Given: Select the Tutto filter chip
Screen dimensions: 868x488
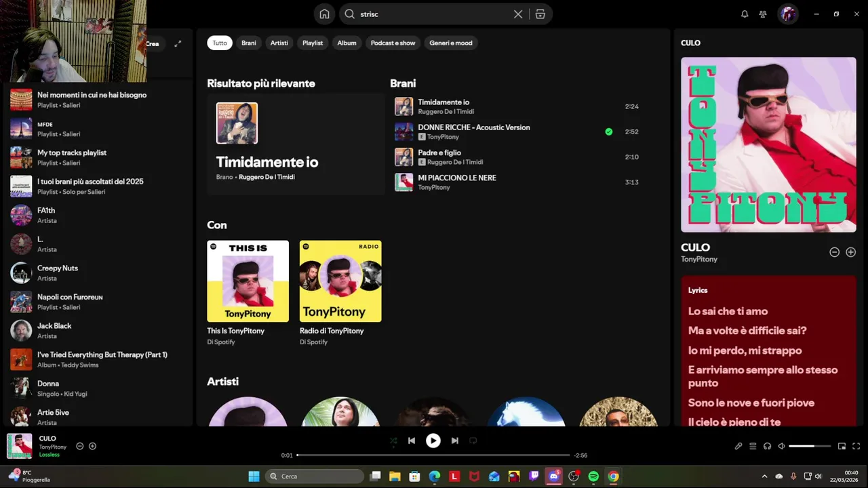Looking at the screenshot, I should tap(220, 43).
